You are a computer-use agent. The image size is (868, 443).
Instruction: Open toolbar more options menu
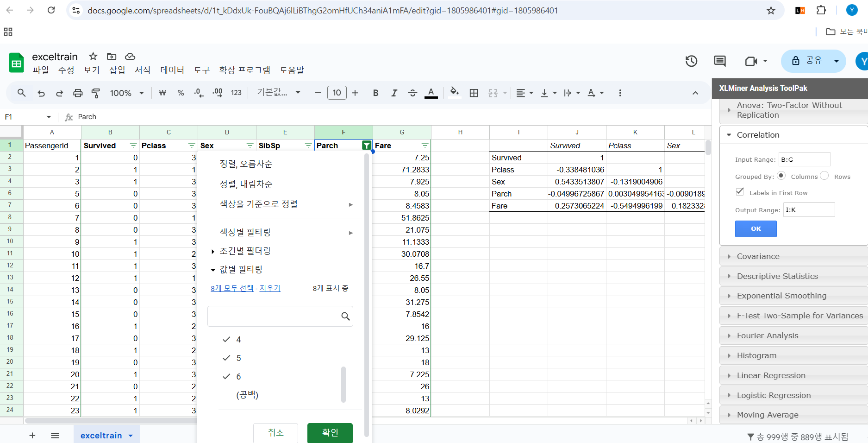point(620,93)
